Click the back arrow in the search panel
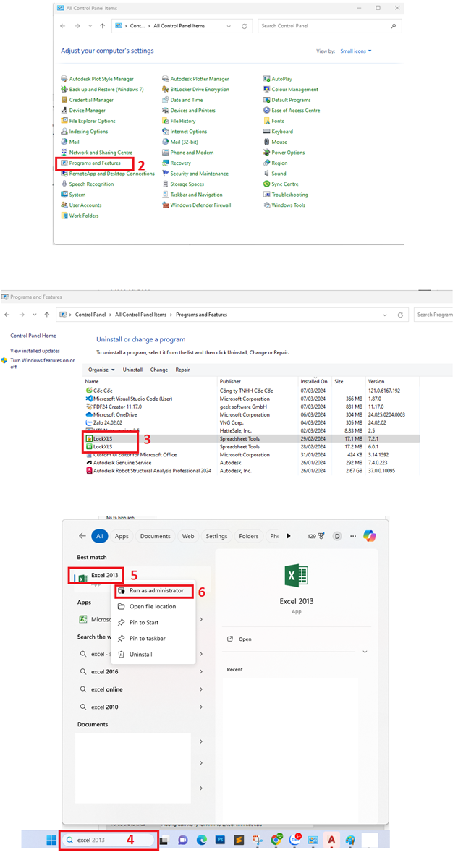The width and height of the screenshot is (458, 868). (82, 536)
